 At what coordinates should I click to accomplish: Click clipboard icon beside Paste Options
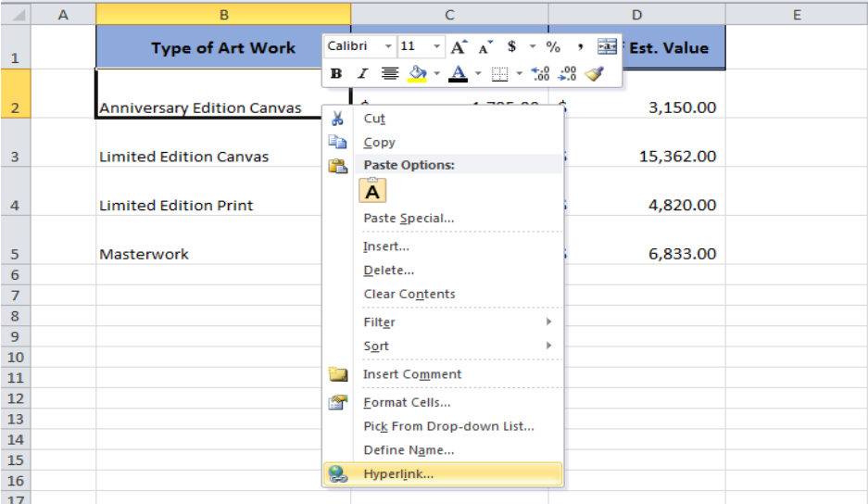(x=338, y=165)
